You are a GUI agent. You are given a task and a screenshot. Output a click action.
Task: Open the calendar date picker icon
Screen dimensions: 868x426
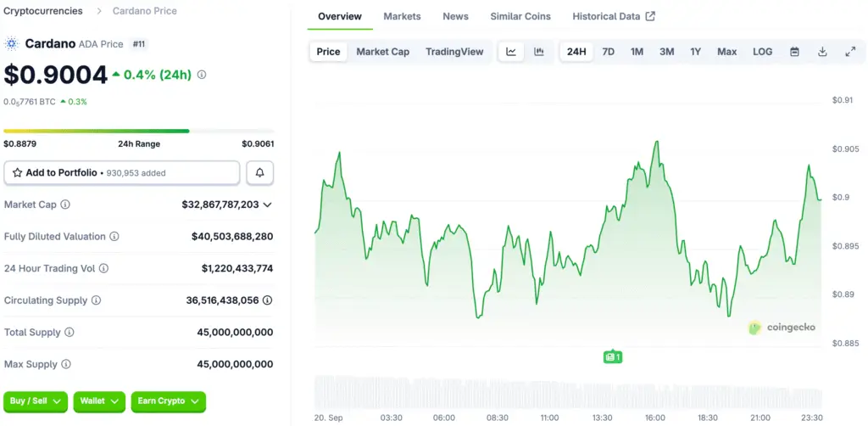pos(794,52)
